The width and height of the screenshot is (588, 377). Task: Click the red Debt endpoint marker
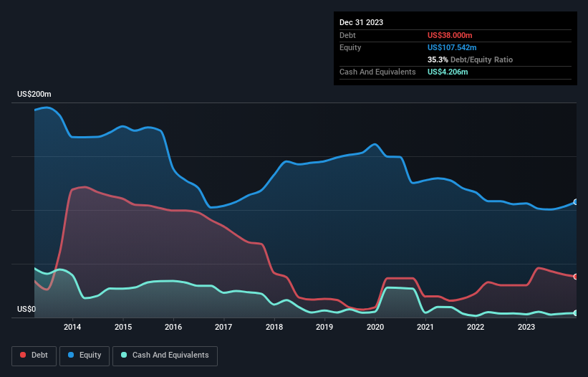[576, 277]
